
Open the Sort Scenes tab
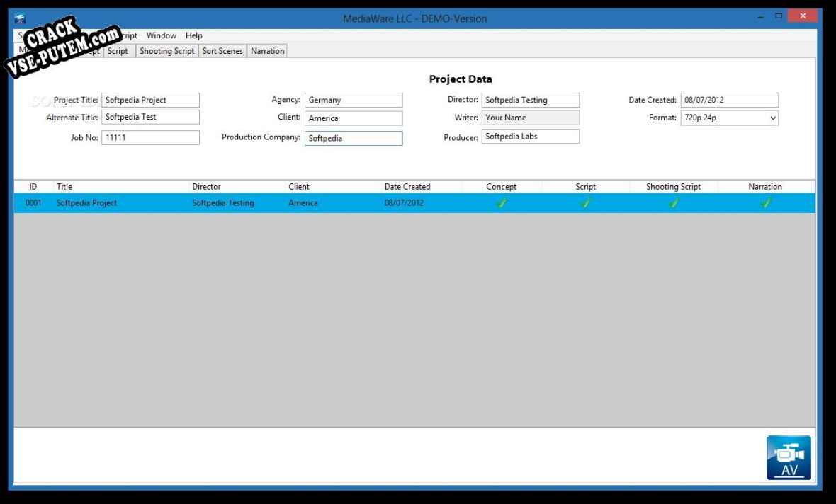tap(222, 51)
